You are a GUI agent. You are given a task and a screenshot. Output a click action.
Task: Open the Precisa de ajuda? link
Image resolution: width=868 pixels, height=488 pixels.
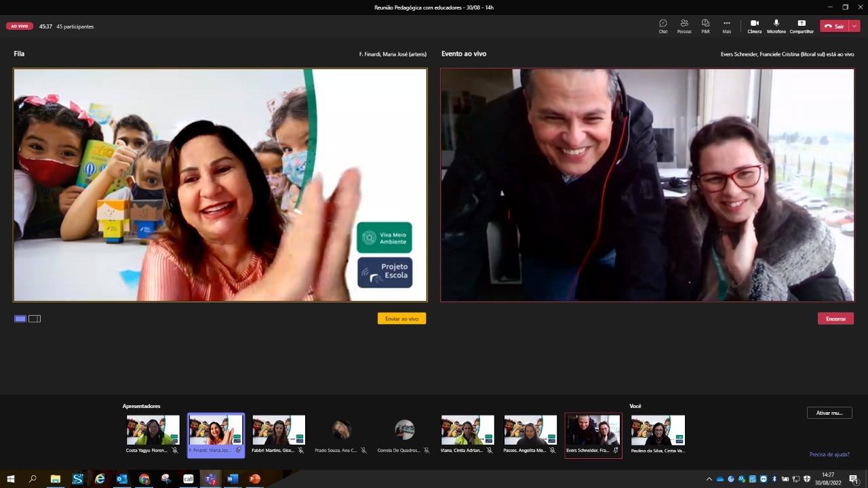[829, 454]
